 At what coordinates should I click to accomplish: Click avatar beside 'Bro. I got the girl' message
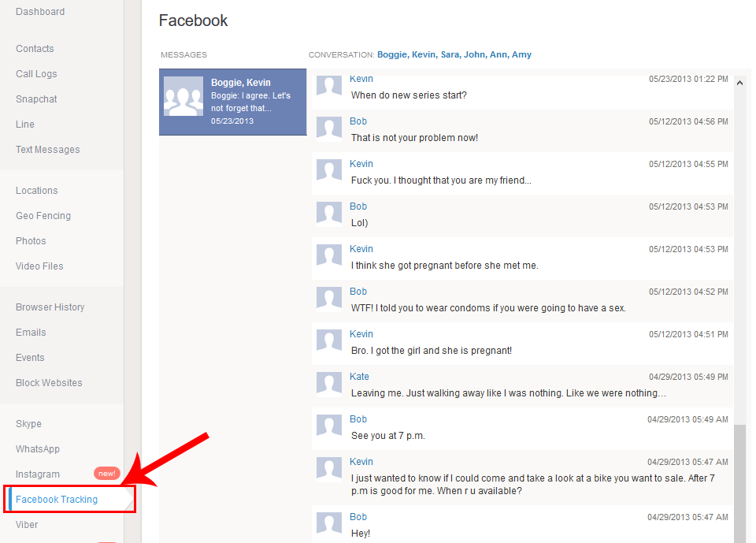[329, 340]
